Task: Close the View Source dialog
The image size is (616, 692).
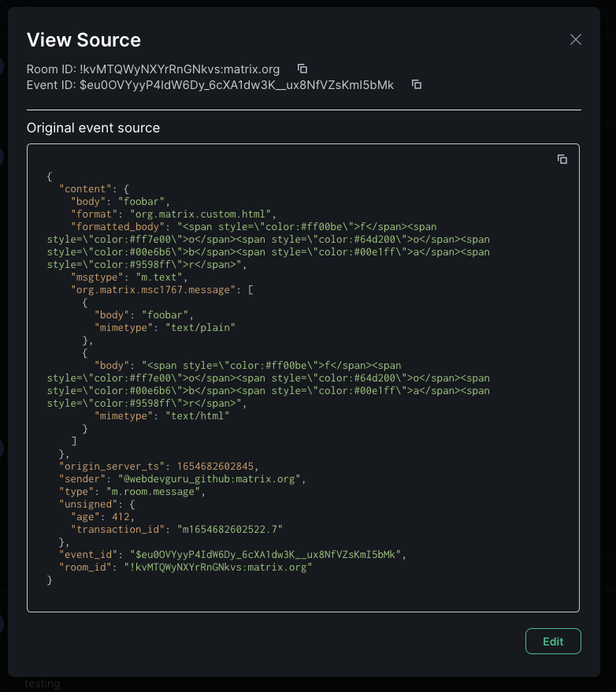Action: (x=576, y=39)
